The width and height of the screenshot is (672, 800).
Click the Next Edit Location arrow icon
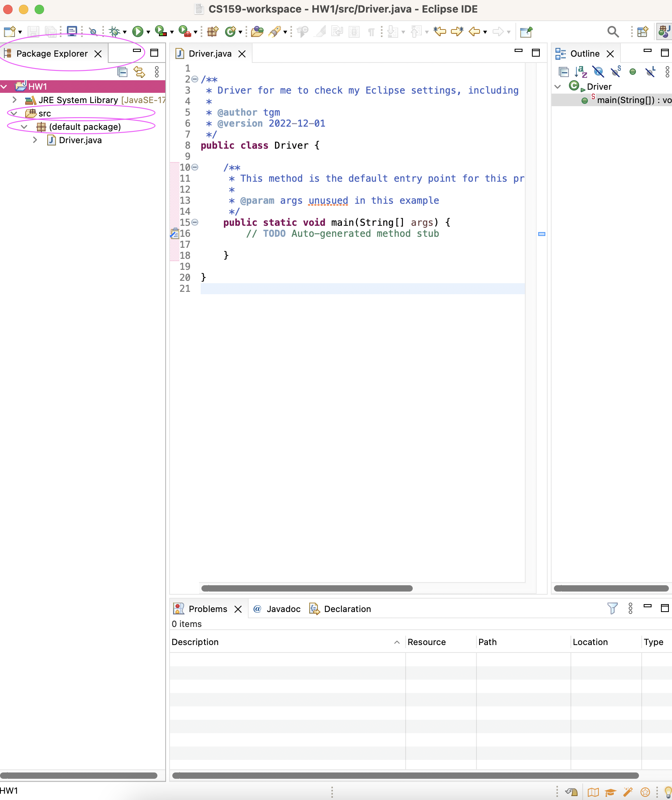coord(457,31)
